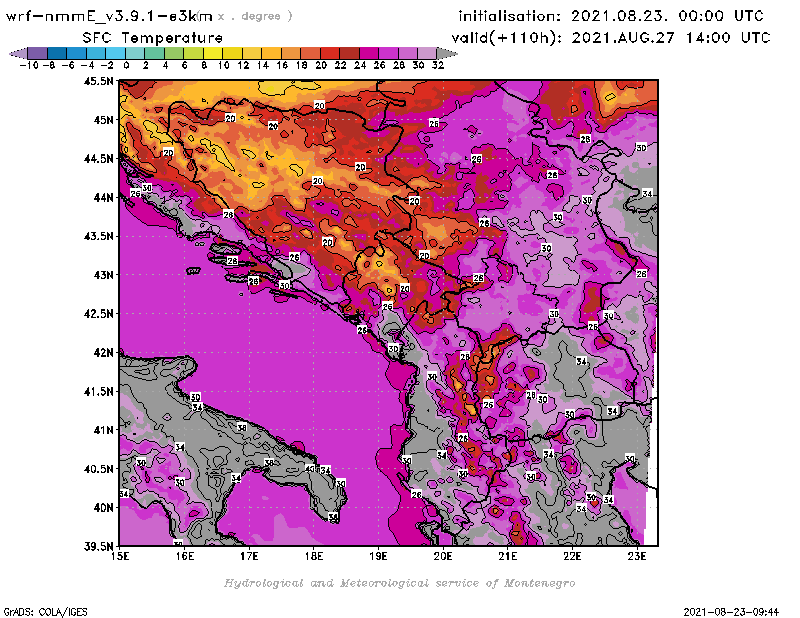Pick the swatch between 12 and 14
This screenshot has width=800, height=618.
pos(252,53)
